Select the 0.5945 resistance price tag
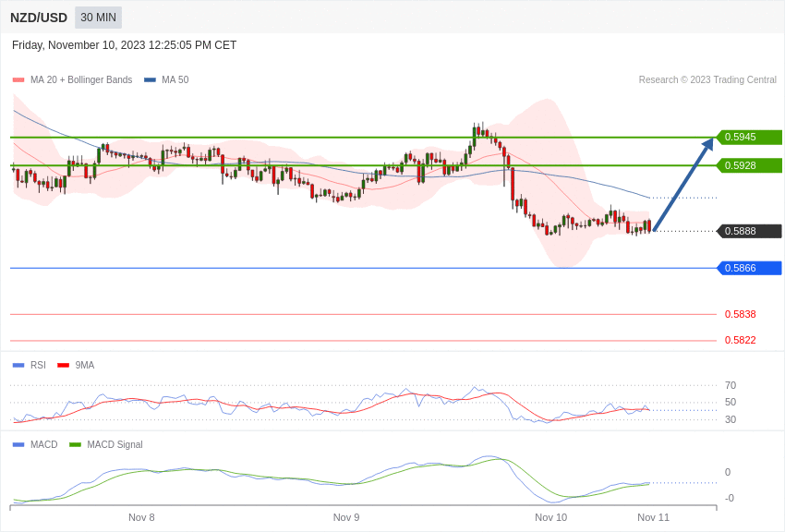 [x=749, y=137]
